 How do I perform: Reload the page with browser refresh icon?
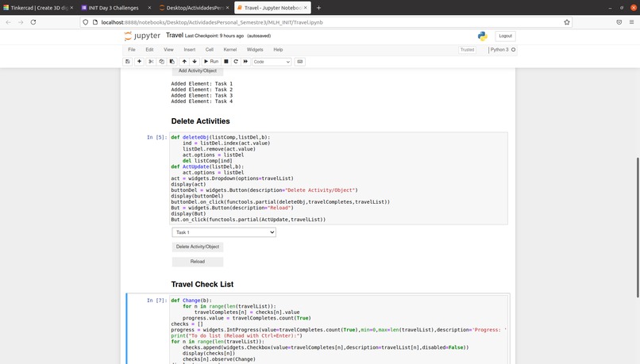point(33,22)
